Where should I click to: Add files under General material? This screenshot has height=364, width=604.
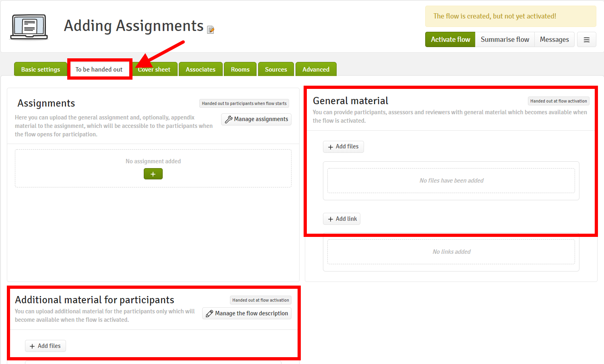(343, 147)
